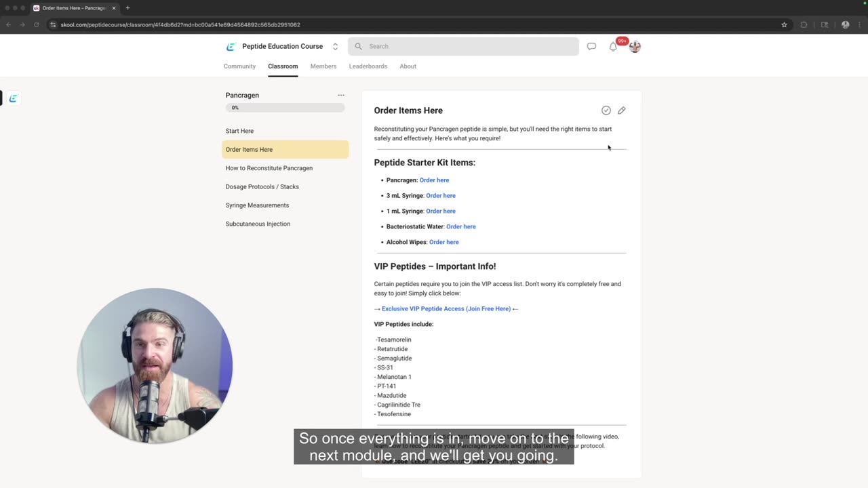The width and height of the screenshot is (868, 488).
Task: Click the Tesamorelin list entry
Action: click(393, 340)
